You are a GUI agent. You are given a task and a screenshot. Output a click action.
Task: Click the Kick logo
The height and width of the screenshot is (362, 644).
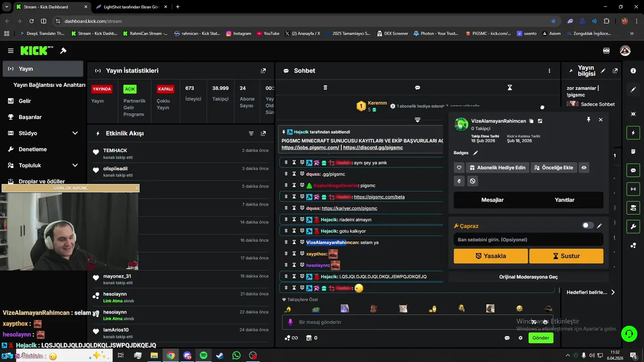[37, 51]
